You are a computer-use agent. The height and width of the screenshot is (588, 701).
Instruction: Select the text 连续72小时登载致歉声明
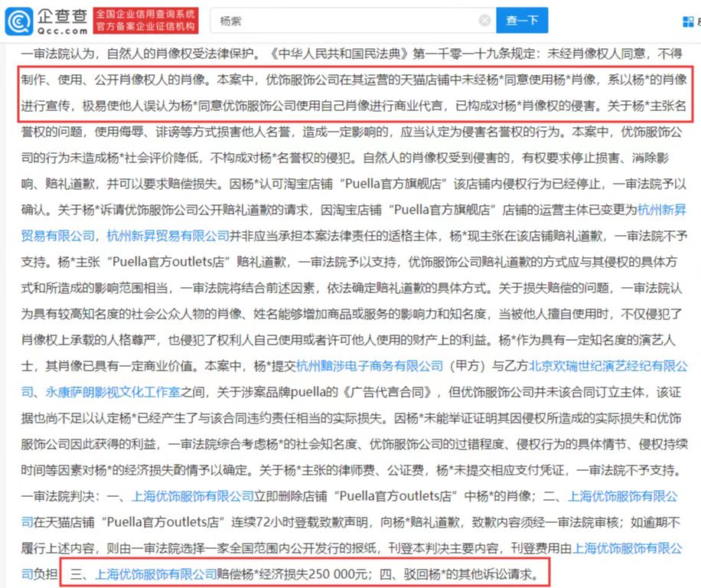coord(299,522)
